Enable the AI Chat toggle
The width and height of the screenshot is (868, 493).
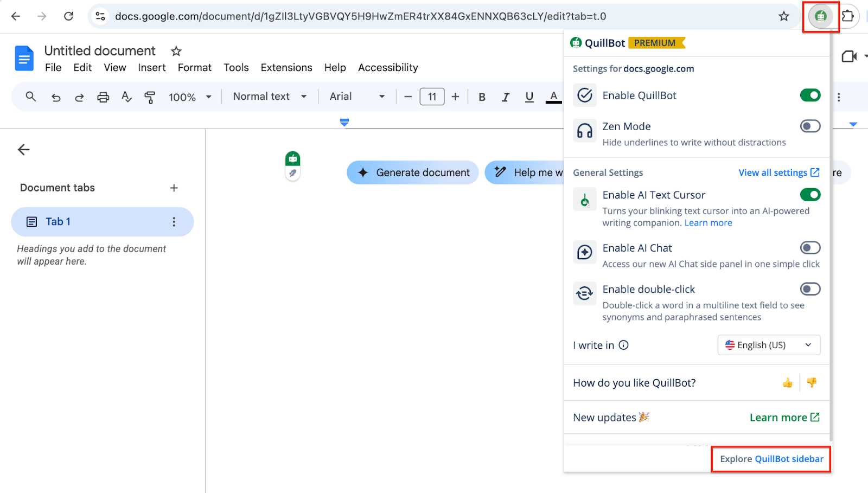click(x=810, y=248)
